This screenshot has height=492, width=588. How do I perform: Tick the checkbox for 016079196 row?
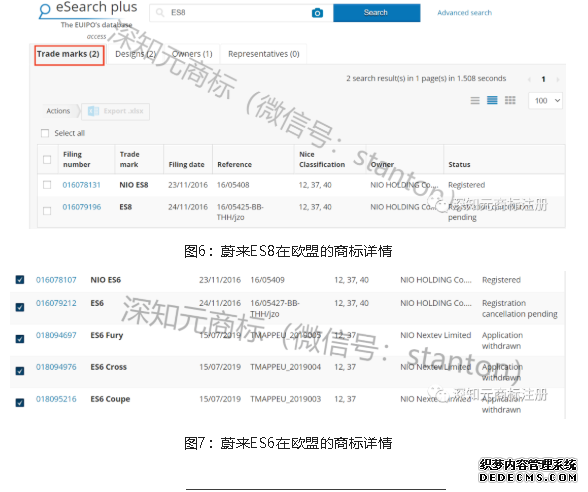[47, 211]
